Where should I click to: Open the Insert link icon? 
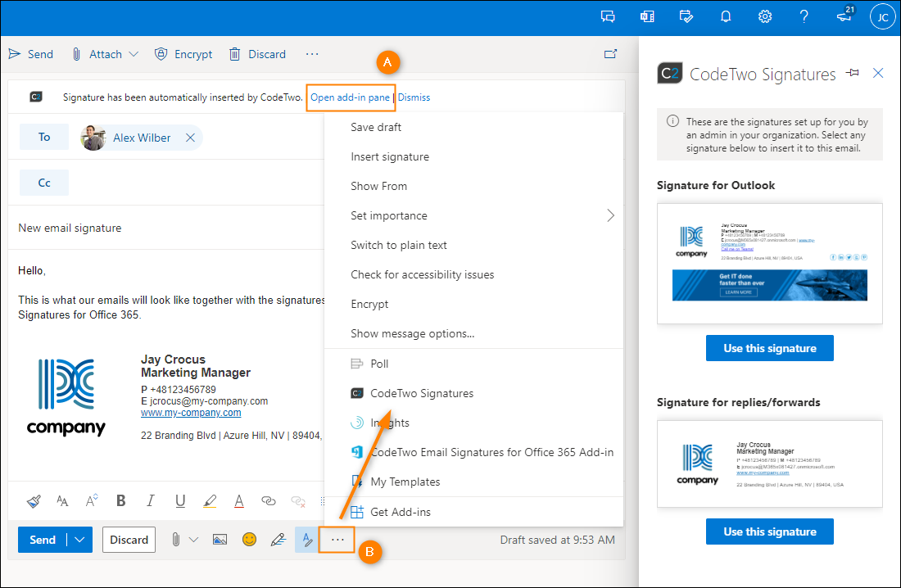269,500
